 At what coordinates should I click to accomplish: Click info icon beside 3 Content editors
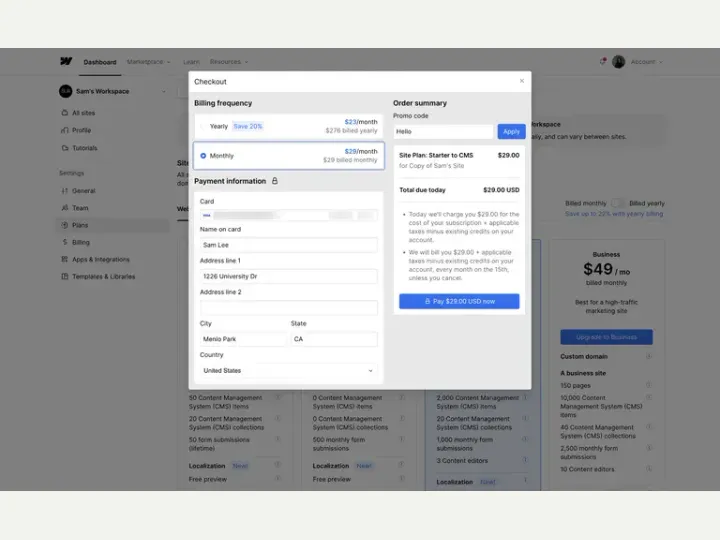pos(525,460)
